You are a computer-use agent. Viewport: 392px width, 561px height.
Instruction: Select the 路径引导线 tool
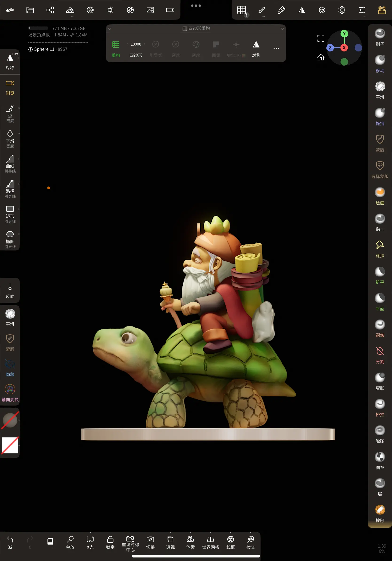pos(10,189)
